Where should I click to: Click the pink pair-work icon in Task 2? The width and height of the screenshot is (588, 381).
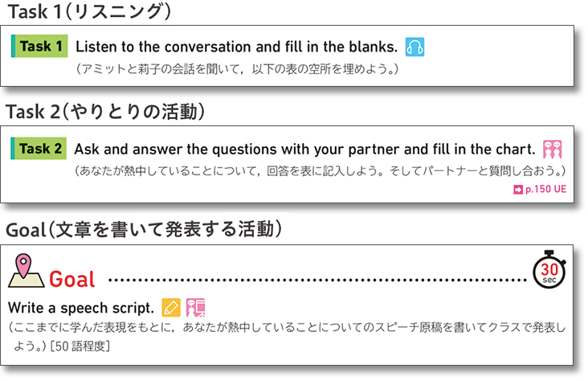[x=552, y=149]
